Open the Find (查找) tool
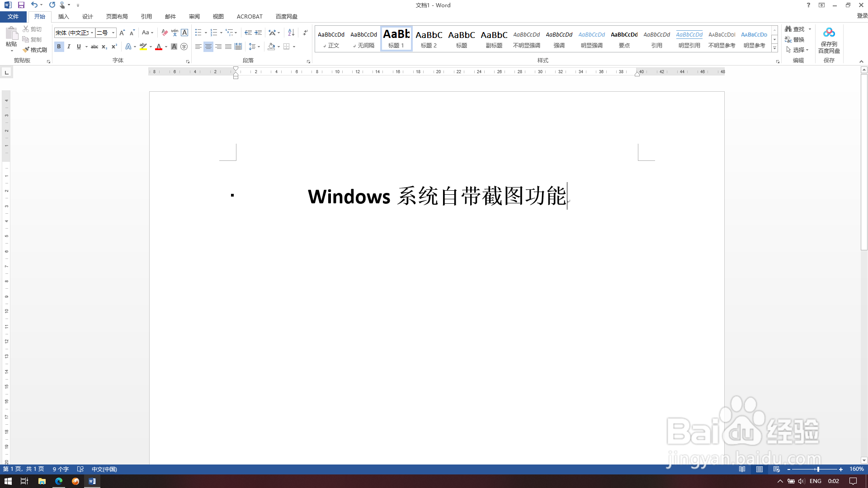 pos(795,29)
